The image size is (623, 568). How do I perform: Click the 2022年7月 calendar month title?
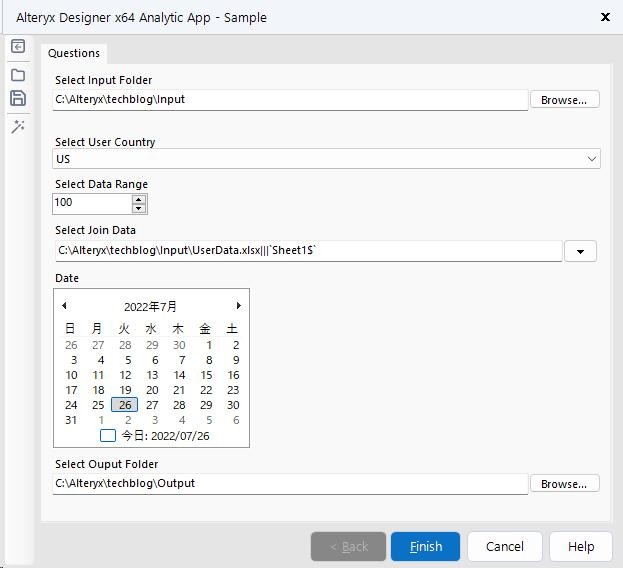pyautogui.click(x=150, y=307)
